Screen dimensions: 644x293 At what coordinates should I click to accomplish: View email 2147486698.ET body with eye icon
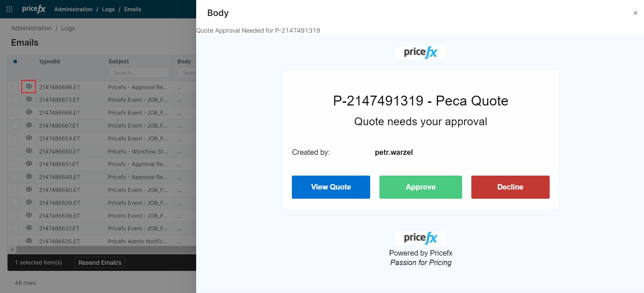pos(29,86)
